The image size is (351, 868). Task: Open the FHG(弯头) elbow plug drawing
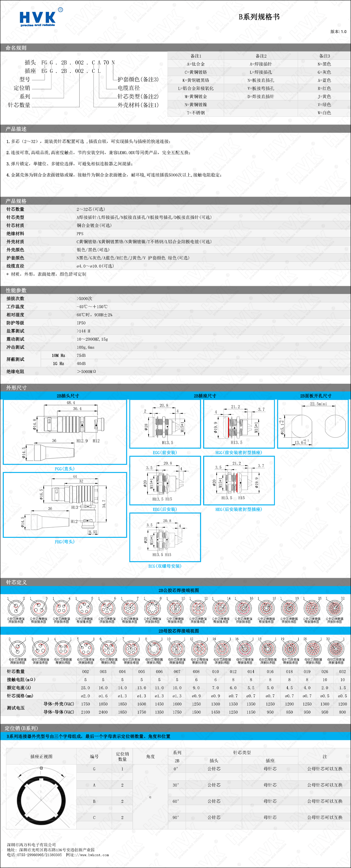point(65,505)
